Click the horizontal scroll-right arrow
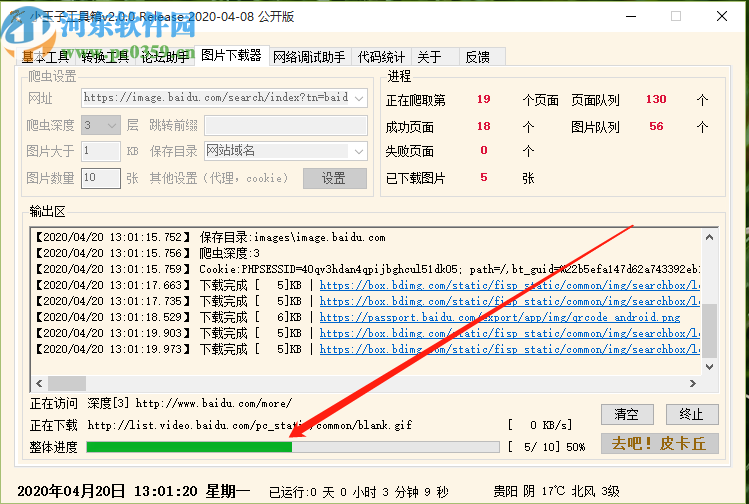 point(693,383)
